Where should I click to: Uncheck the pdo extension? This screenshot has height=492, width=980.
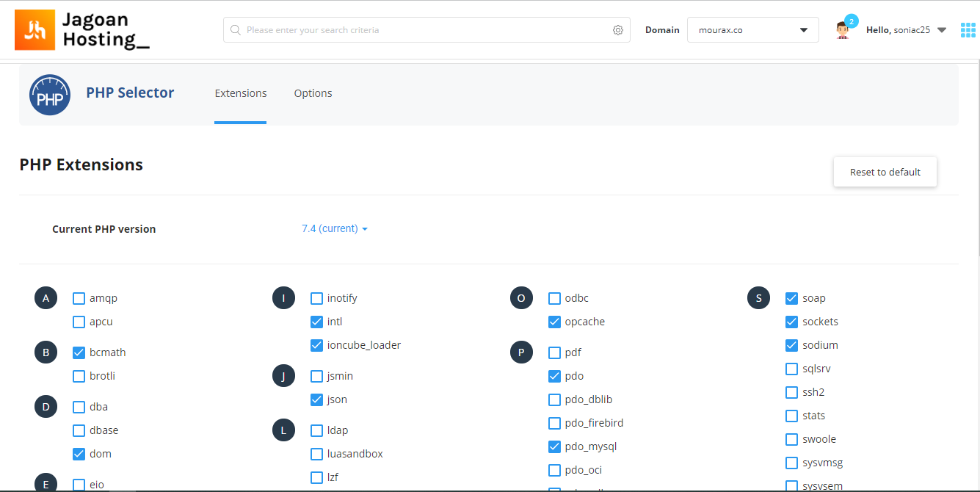(554, 376)
